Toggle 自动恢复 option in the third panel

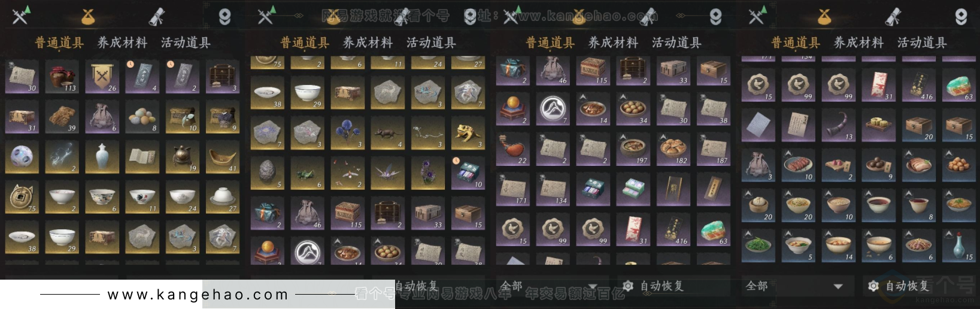(653, 286)
